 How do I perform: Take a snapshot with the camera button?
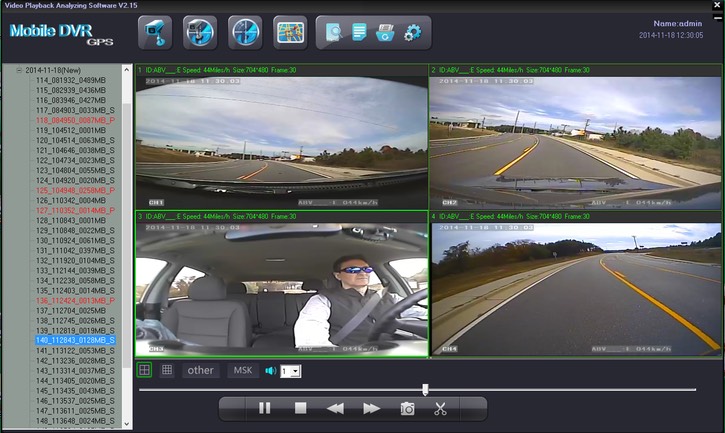[408, 408]
